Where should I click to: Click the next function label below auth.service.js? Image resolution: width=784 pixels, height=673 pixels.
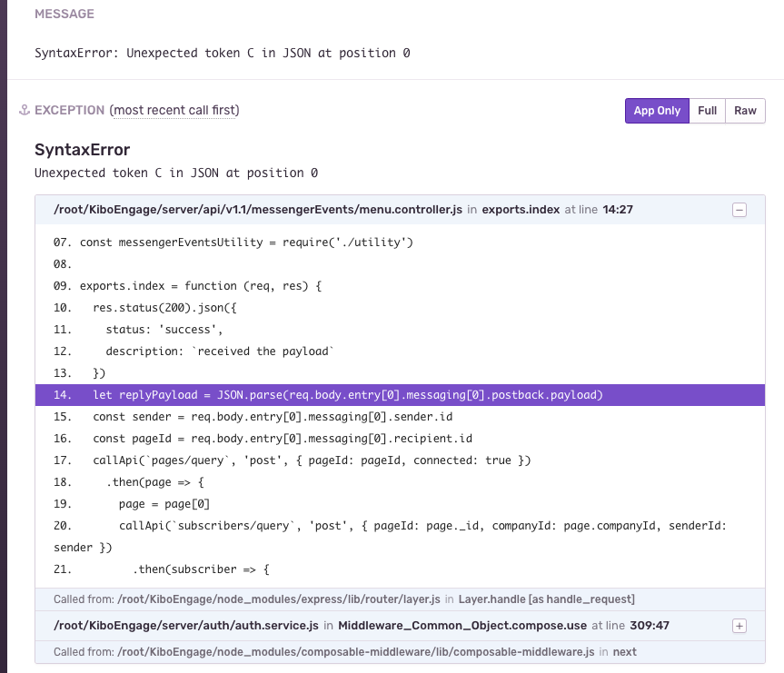(x=623, y=651)
